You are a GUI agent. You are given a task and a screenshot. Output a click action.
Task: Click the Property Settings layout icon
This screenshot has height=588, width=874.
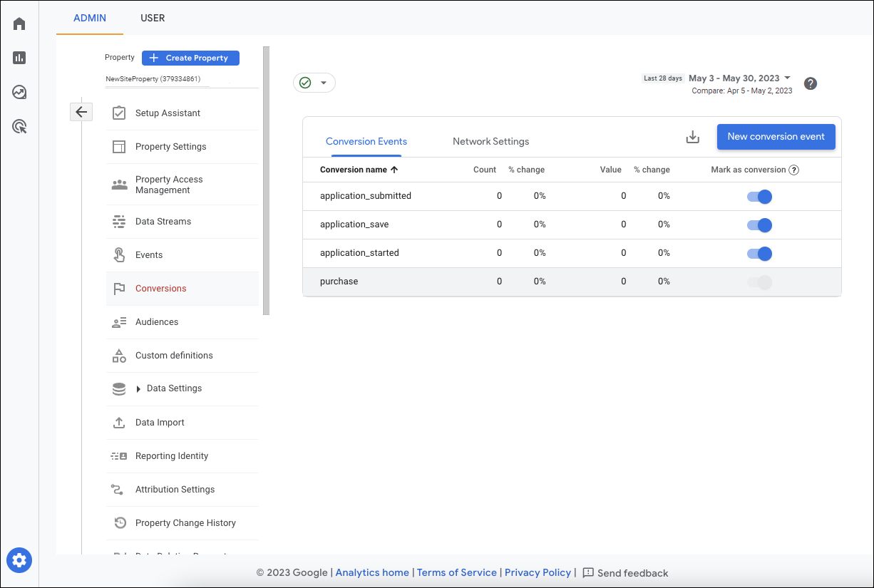tap(119, 147)
